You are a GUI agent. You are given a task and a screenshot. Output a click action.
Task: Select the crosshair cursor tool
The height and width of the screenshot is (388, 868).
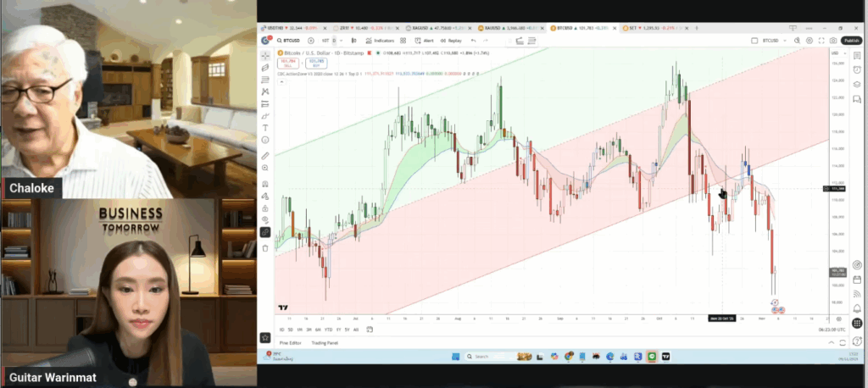pyautogui.click(x=265, y=55)
